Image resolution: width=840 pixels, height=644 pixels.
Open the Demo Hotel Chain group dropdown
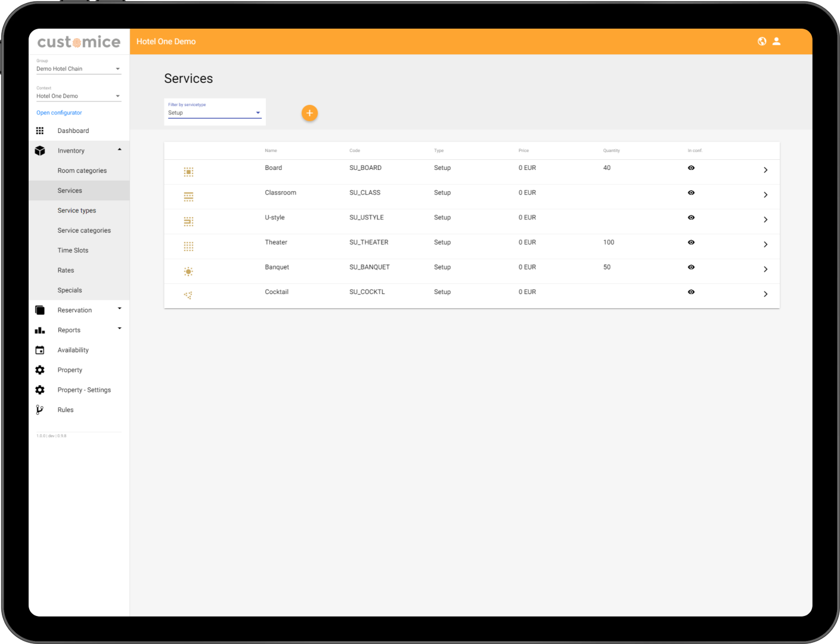[x=78, y=69]
